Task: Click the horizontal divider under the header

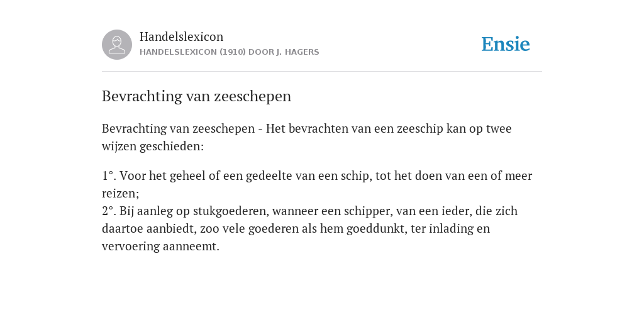Action: tap(322, 72)
